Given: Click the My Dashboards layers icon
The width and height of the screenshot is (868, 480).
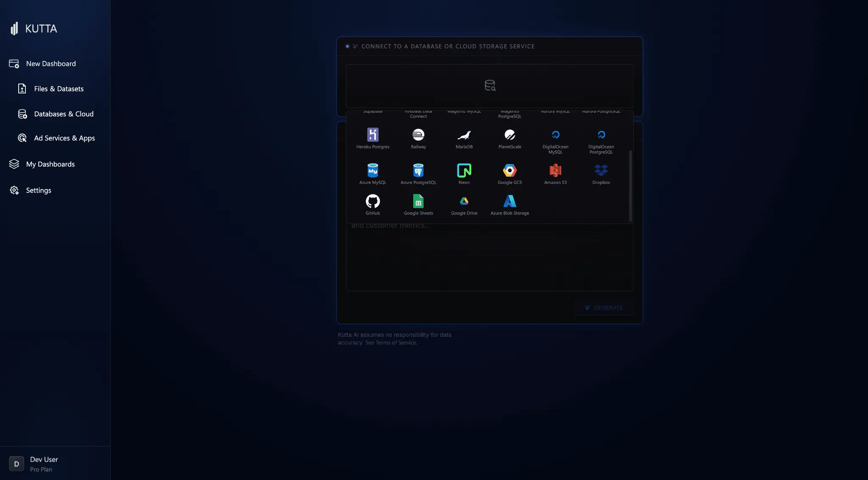Looking at the screenshot, I should pos(14,164).
